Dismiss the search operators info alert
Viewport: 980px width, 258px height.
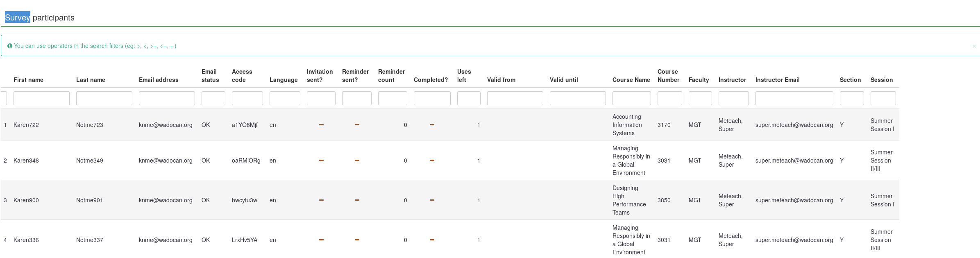point(974,46)
